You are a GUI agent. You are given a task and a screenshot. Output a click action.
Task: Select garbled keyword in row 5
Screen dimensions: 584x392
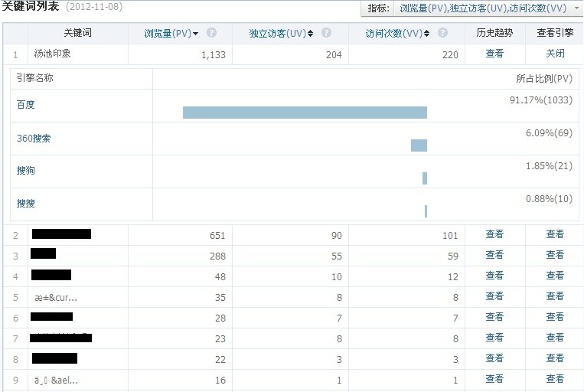tap(56, 298)
